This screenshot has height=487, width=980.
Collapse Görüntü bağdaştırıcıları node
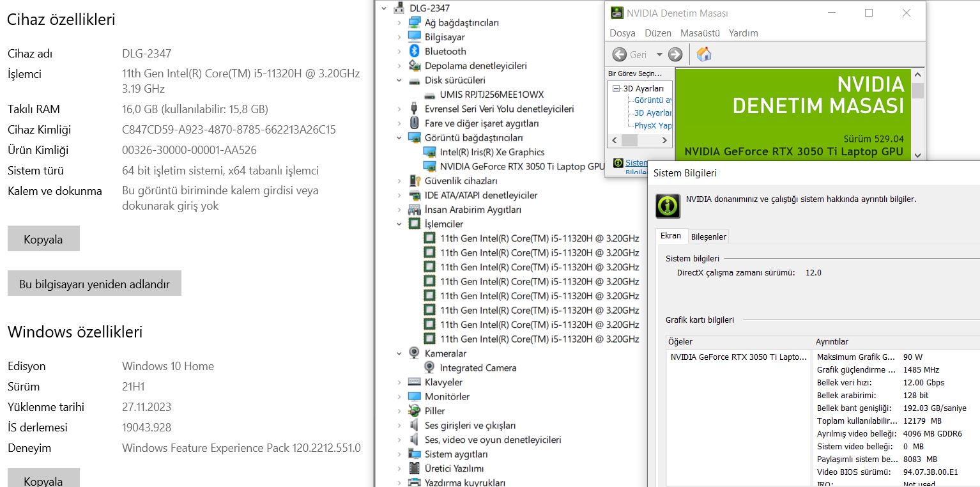[399, 137]
